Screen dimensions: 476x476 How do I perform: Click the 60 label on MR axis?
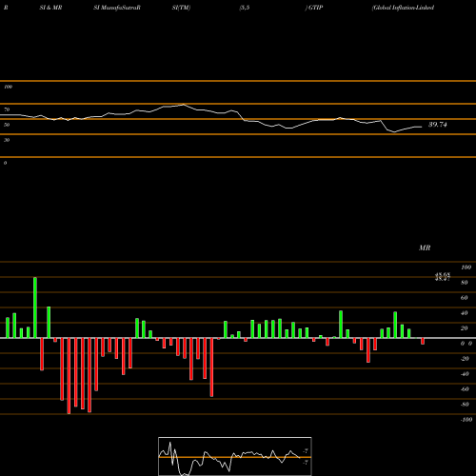pos(465,298)
